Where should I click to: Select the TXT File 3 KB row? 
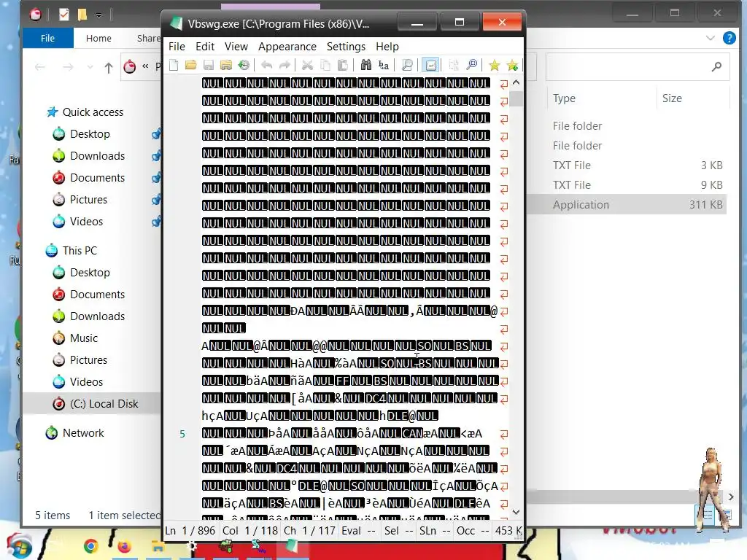click(627, 166)
